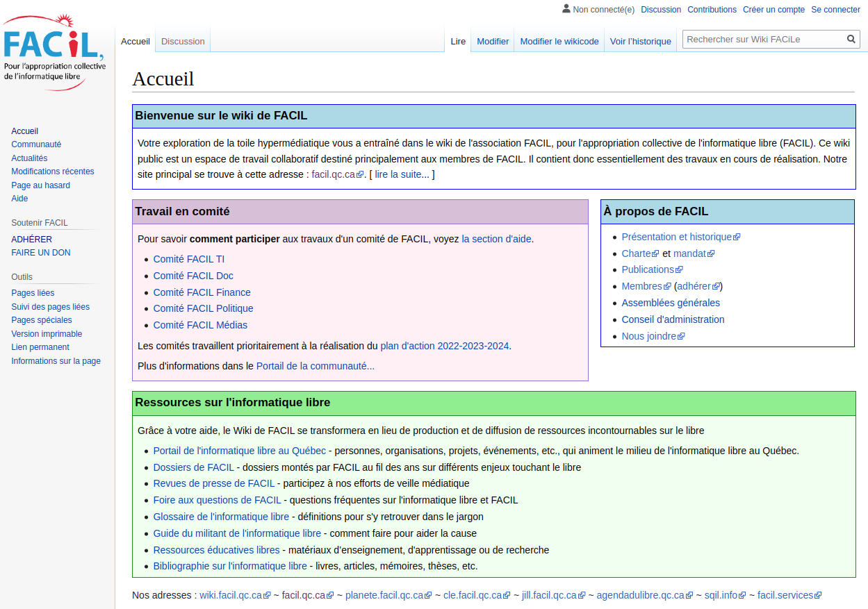Open Dossiers de FACIL

click(194, 467)
